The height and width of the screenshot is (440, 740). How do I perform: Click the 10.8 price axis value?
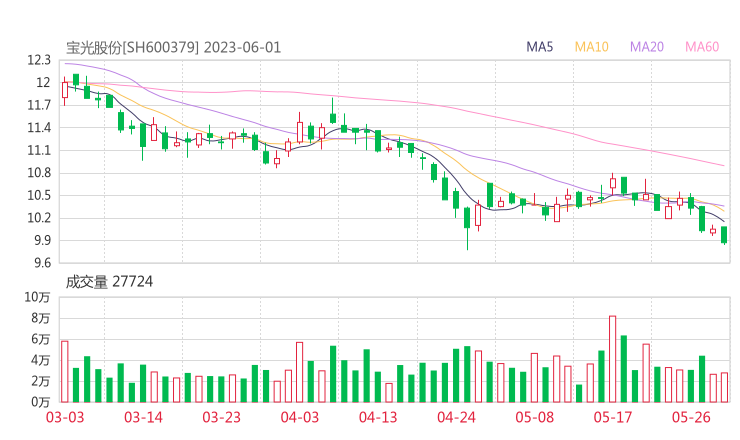(x=39, y=173)
